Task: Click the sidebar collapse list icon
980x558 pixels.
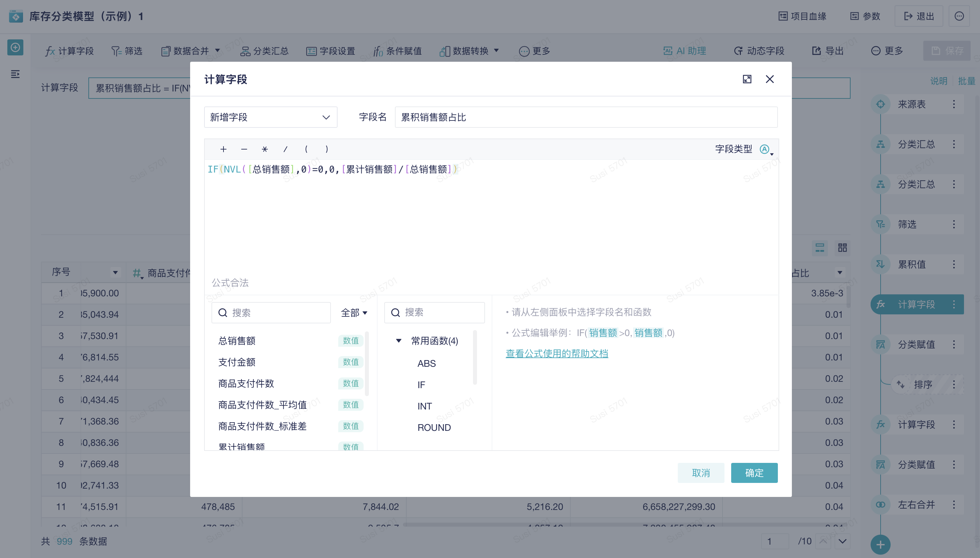Action: click(x=15, y=74)
